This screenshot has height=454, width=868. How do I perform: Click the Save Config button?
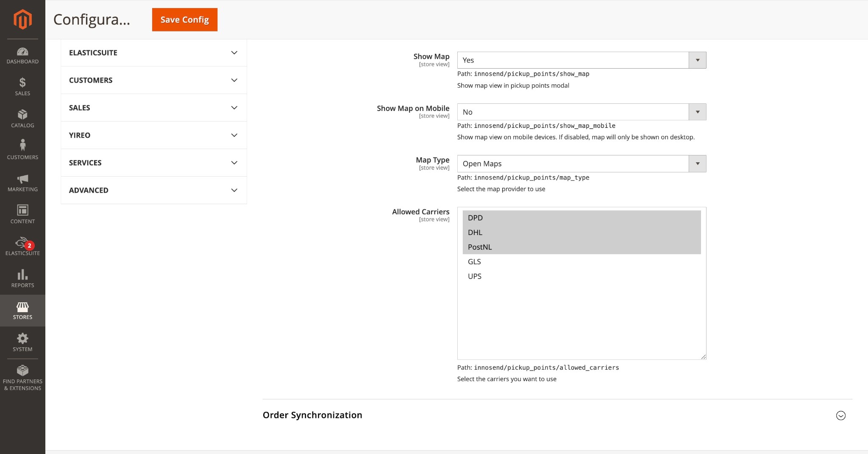(x=184, y=19)
